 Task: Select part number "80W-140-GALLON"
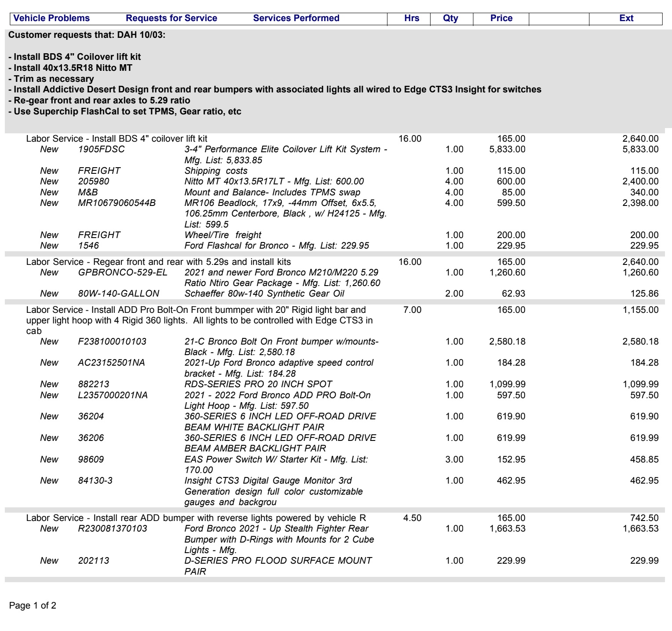coord(119,294)
